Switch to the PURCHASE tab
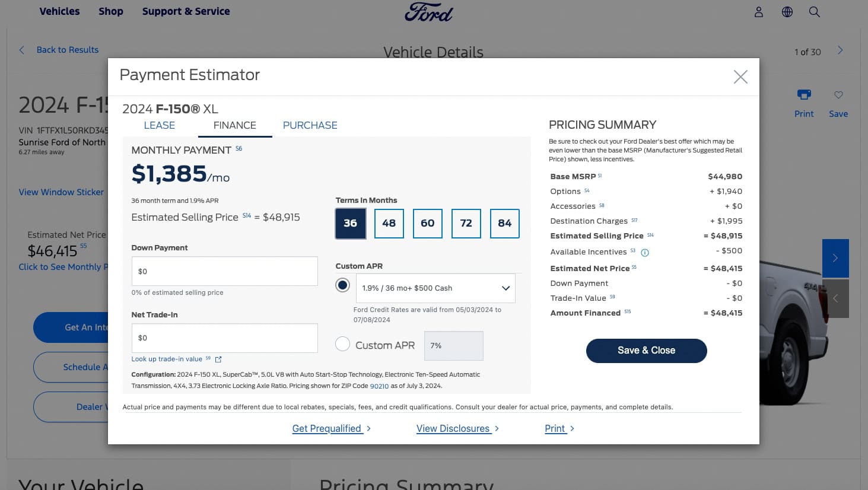Viewport: 868px width, 490px height. pyautogui.click(x=310, y=125)
